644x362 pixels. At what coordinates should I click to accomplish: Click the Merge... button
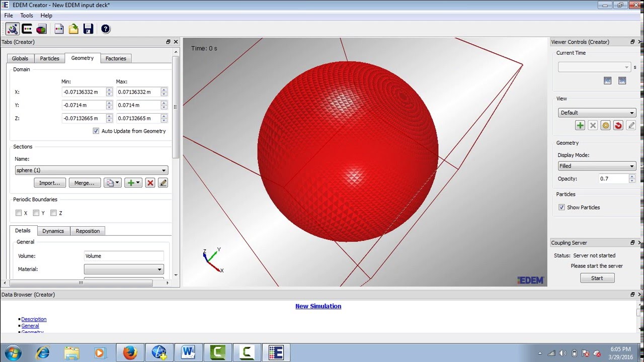[85, 183]
